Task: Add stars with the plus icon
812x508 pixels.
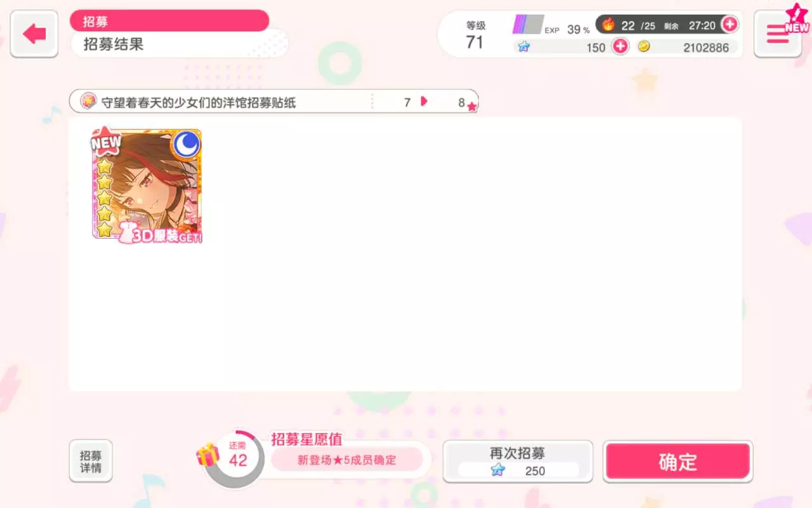Action: point(620,46)
